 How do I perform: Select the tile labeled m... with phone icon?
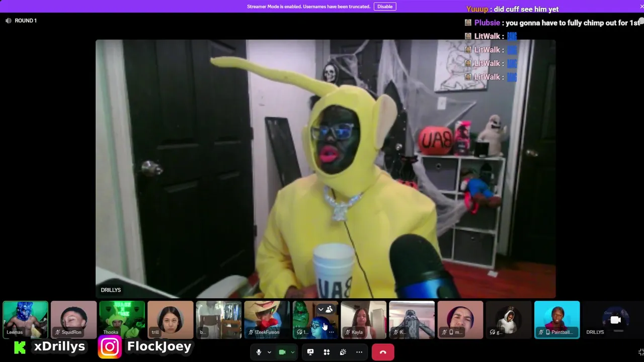[x=460, y=319]
